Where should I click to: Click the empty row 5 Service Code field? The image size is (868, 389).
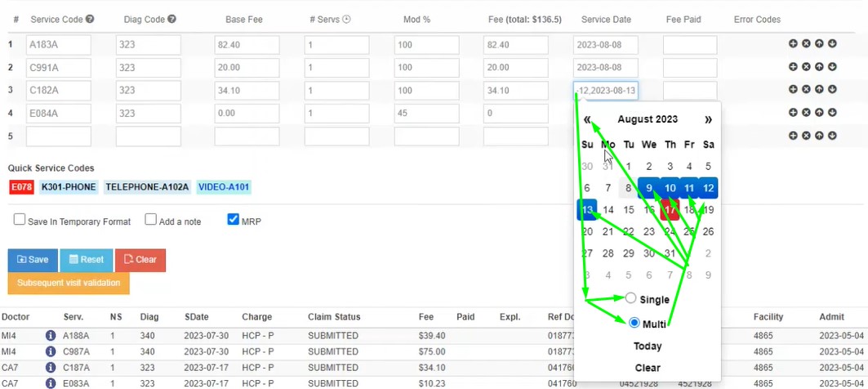pyautogui.click(x=59, y=136)
